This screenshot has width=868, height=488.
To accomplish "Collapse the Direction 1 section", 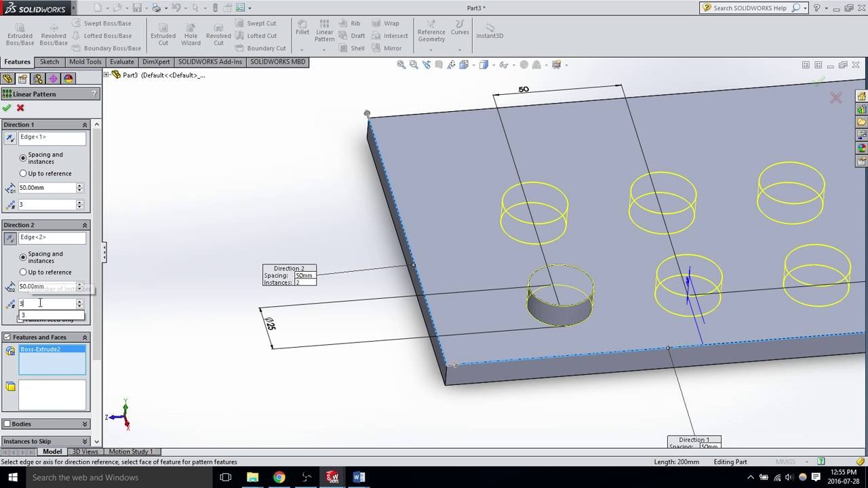I will (x=85, y=125).
